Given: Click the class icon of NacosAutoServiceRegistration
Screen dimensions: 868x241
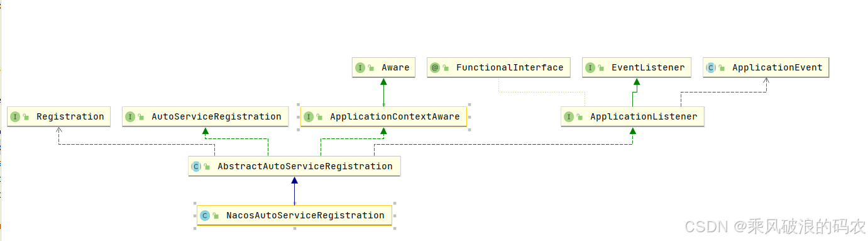Looking at the screenshot, I should coord(205,216).
